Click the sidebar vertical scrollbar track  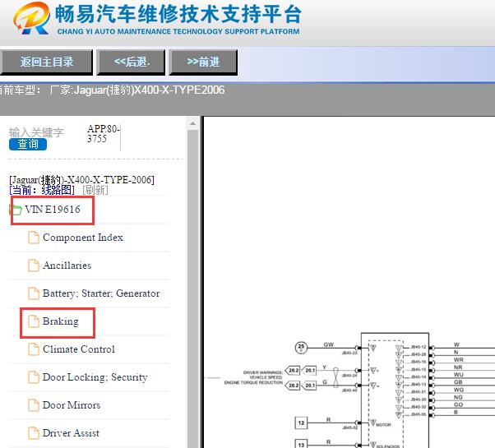tap(192, 289)
